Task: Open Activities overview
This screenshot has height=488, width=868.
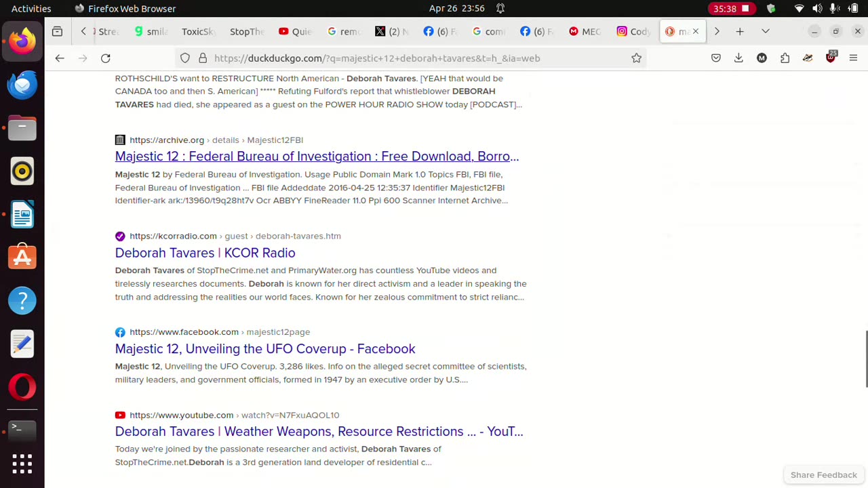Action: (31, 9)
